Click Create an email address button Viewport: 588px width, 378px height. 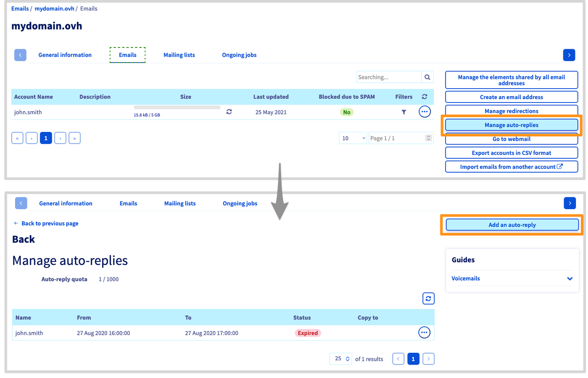click(511, 97)
